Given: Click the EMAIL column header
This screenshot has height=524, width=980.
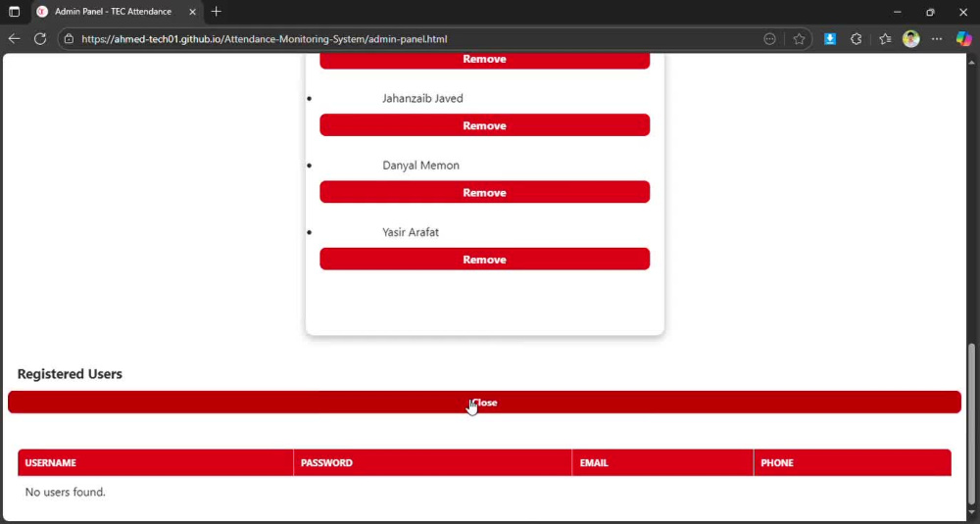Looking at the screenshot, I should tap(662, 463).
